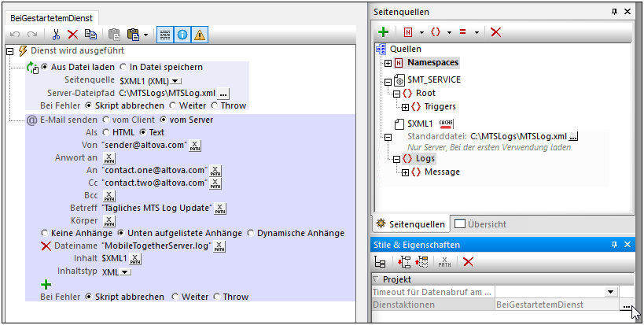644x325 pixels.
Task: Remove the attachment with red X beside Dateiname
Action: tap(46, 246)
